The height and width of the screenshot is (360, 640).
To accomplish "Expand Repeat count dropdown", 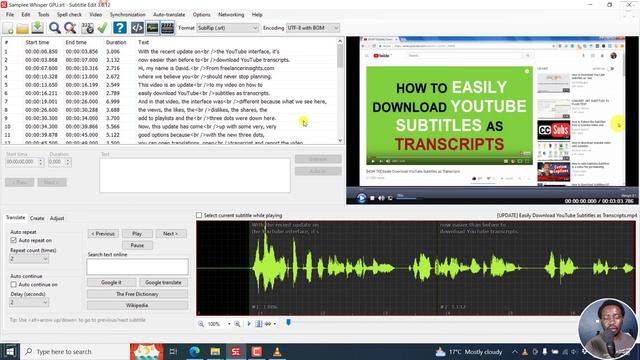I will coord(29,259).
